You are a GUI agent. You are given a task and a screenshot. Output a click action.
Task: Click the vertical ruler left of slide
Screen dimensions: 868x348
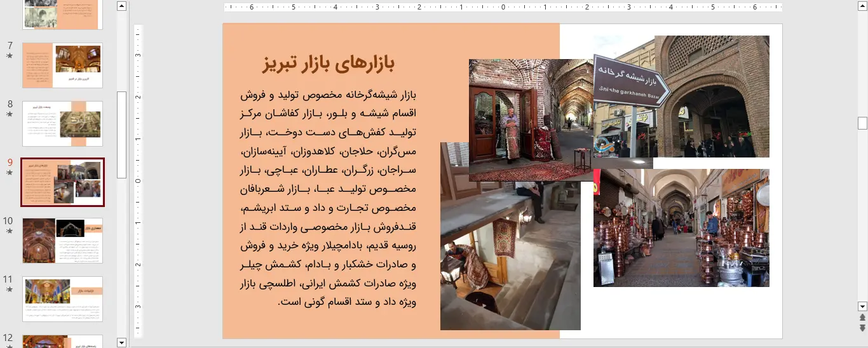(138, 180)
